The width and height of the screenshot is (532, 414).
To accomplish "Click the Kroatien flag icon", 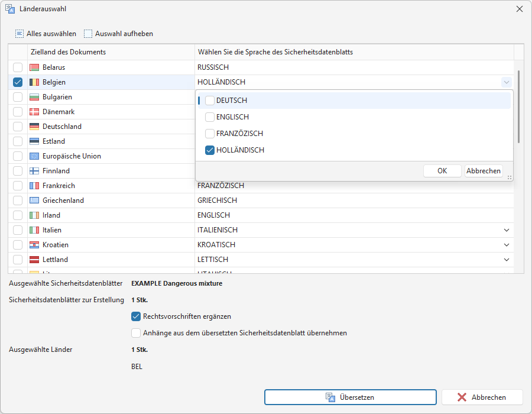I will point(34,245).
